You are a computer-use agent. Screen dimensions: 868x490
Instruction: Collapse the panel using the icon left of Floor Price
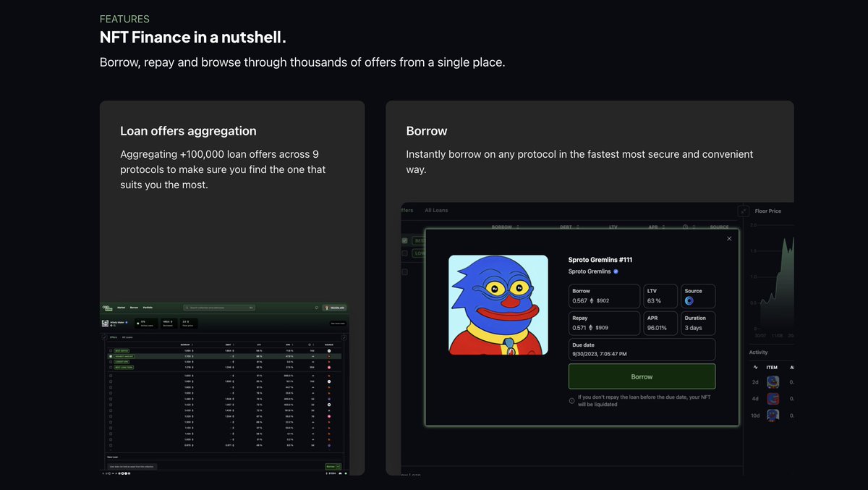743,211
